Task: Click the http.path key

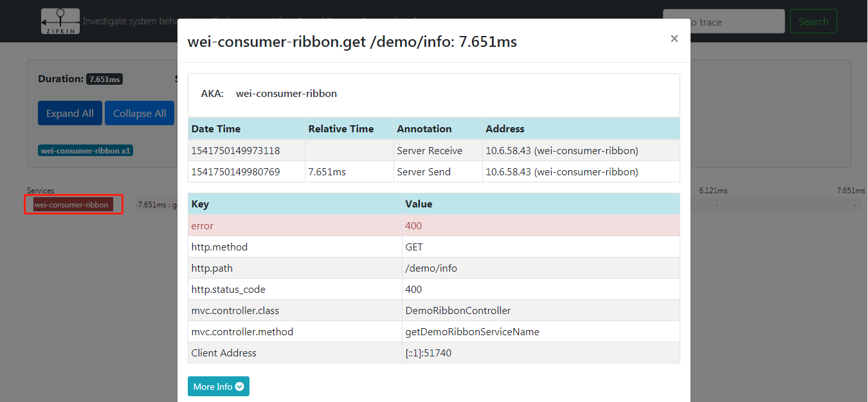Action: pyautogui.click(x=295, y=268)
